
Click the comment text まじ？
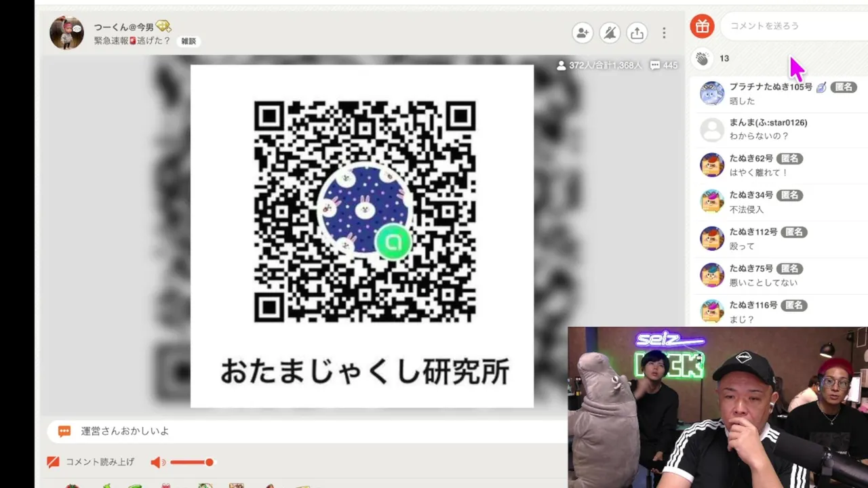tap(742, 319)
